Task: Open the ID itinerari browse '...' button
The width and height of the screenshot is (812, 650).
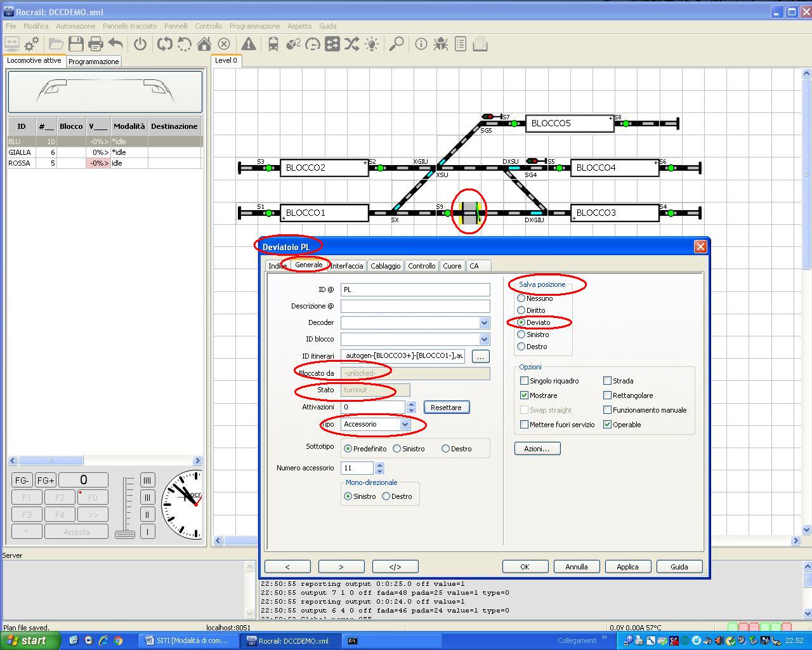Action: (x=480, y=357)
